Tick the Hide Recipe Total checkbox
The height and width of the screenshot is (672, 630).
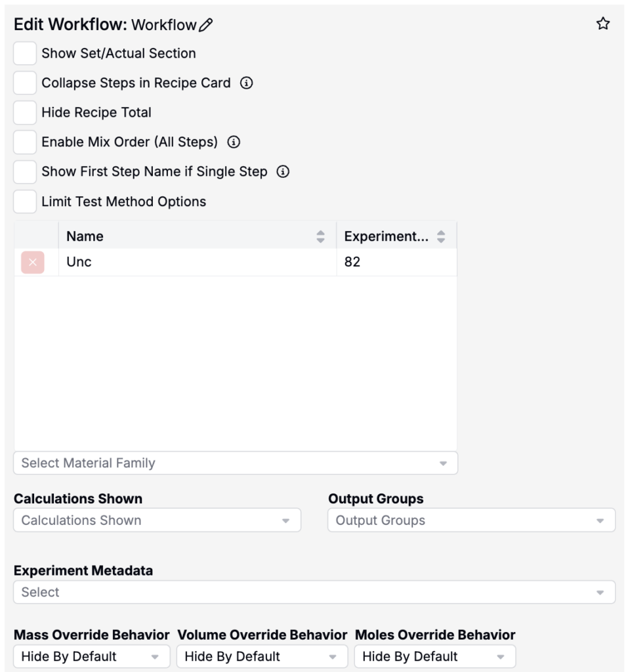25,113
